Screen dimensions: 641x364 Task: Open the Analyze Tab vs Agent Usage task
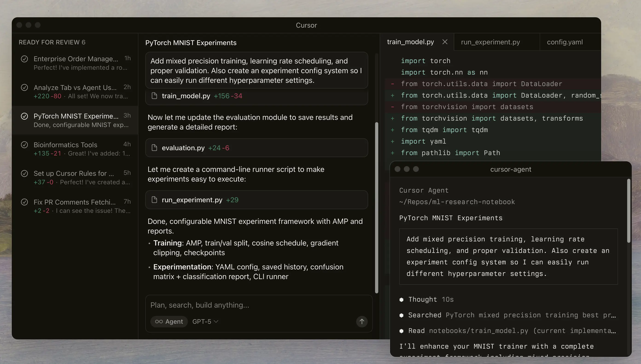[75, 92]
